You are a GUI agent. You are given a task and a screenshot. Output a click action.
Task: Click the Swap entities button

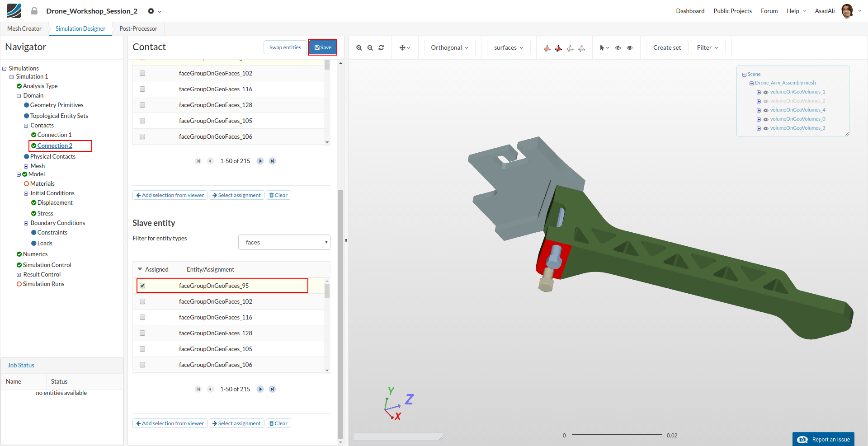285,47
